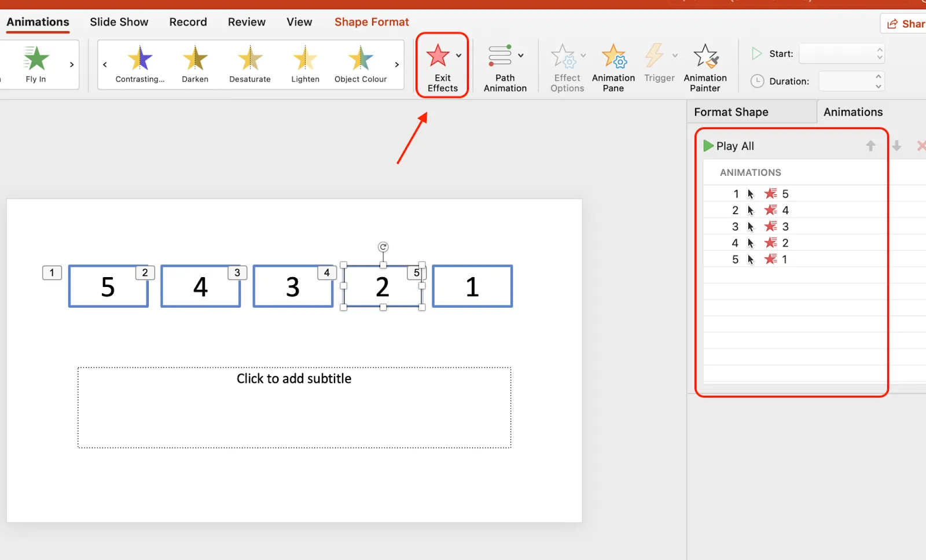Apply the Desaturate emphasis effect
926x560 pixels.
[250, 64]
